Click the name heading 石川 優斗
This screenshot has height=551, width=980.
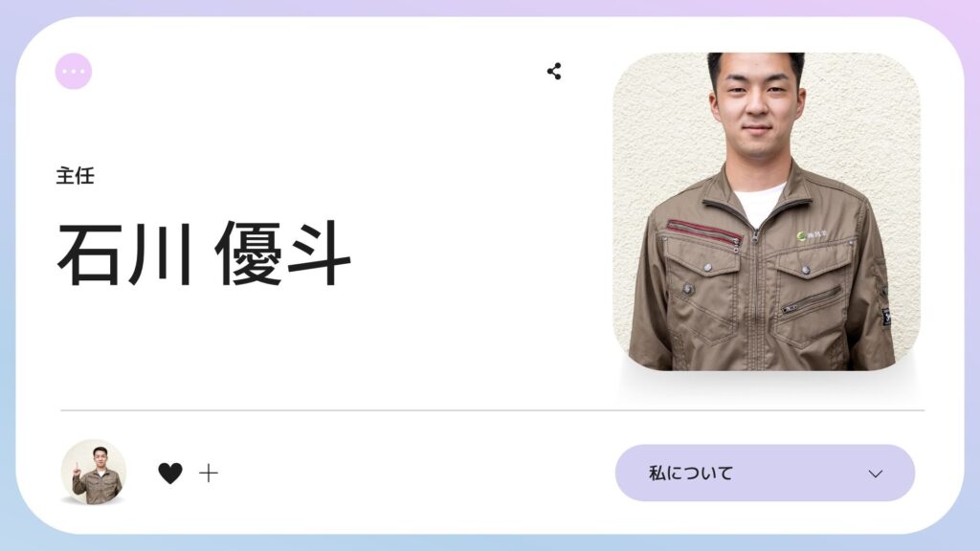[x=205, y=253]
